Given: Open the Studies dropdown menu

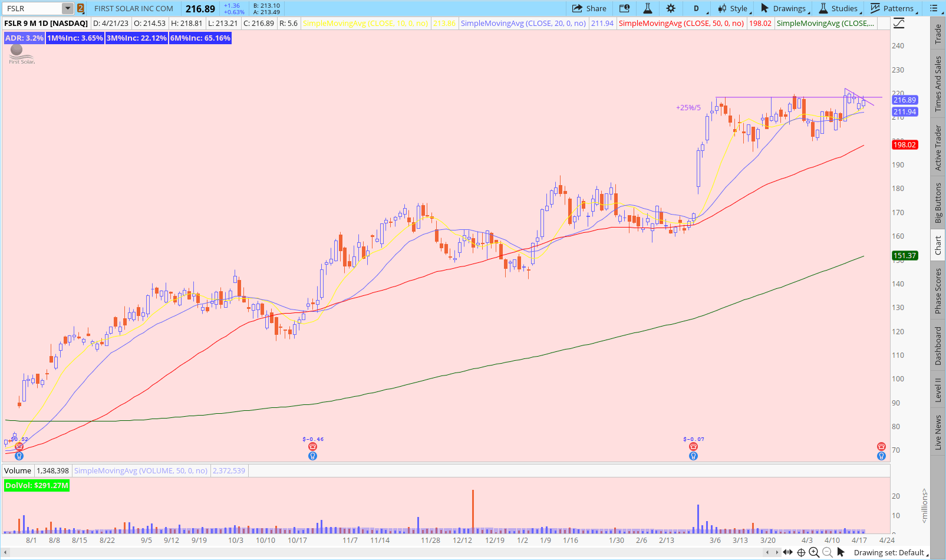Looking at the screenshot, I should click(x=840, y=8).
